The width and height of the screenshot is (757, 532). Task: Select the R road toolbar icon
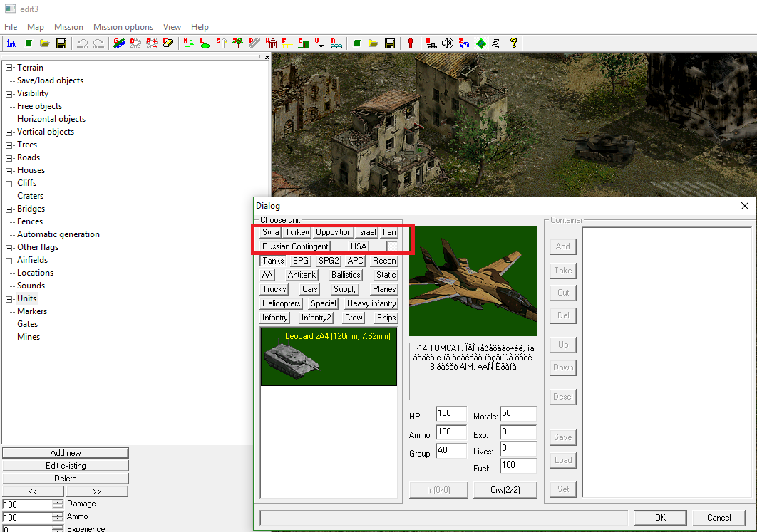point(254,43)
